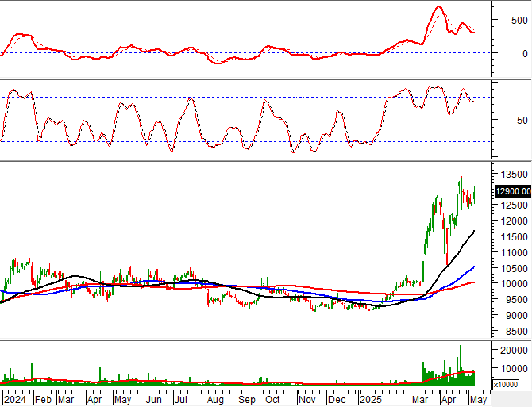The width and height of the screenshot is (532, 407).
Task: Select the Nov month label
Action: [307, 400]
